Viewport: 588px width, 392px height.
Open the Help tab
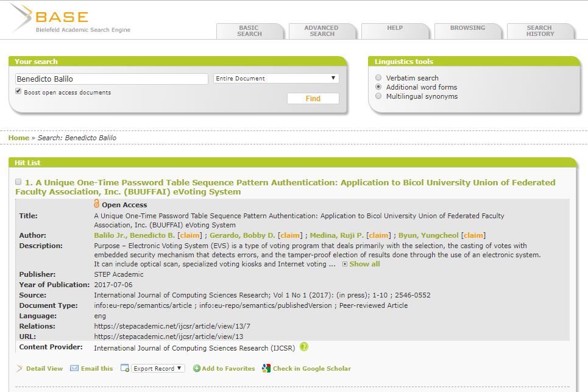click(x=395, y=31)
